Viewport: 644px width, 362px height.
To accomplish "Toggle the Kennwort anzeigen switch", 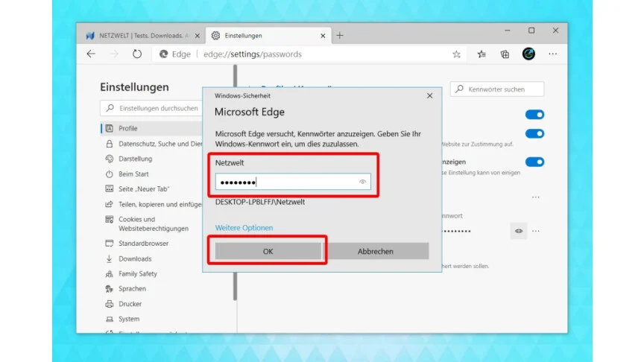I will click(534, 162).
